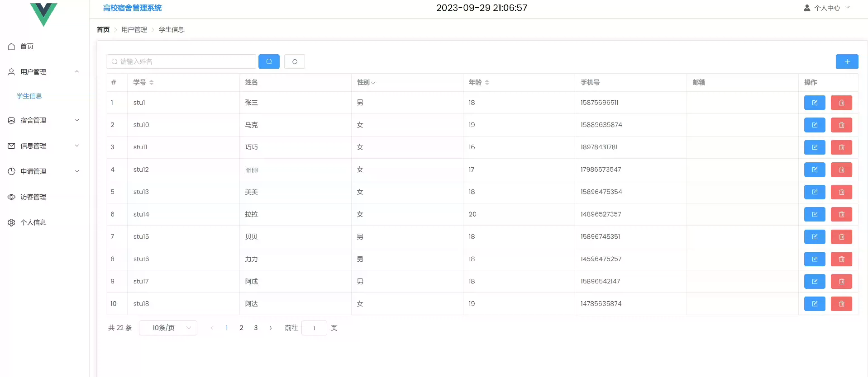Edit the student 张三 row

point(814,103)
